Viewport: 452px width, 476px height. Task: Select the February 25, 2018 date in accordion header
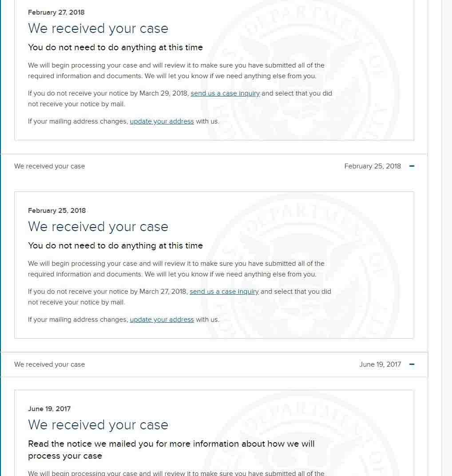[x=373, y=166]
